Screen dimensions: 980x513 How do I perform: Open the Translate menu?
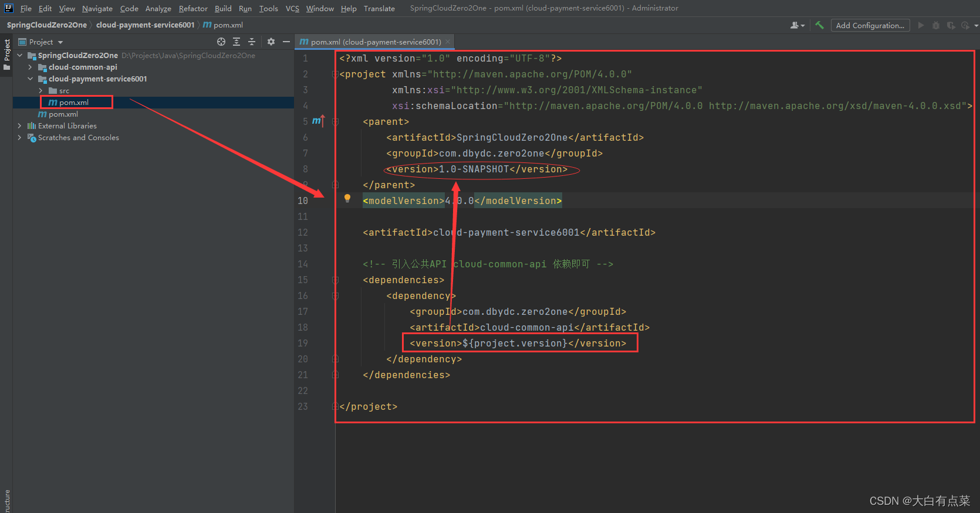[379, 8]
